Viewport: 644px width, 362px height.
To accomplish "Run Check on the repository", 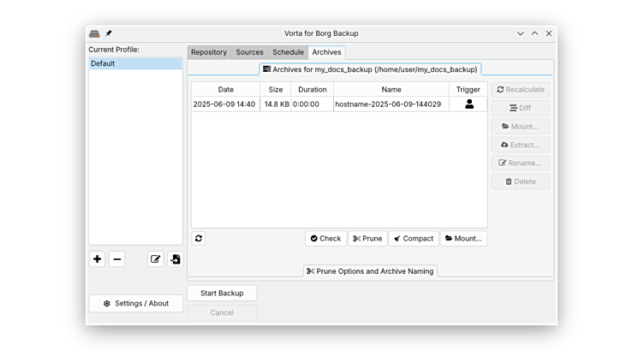I will [325, 239].
